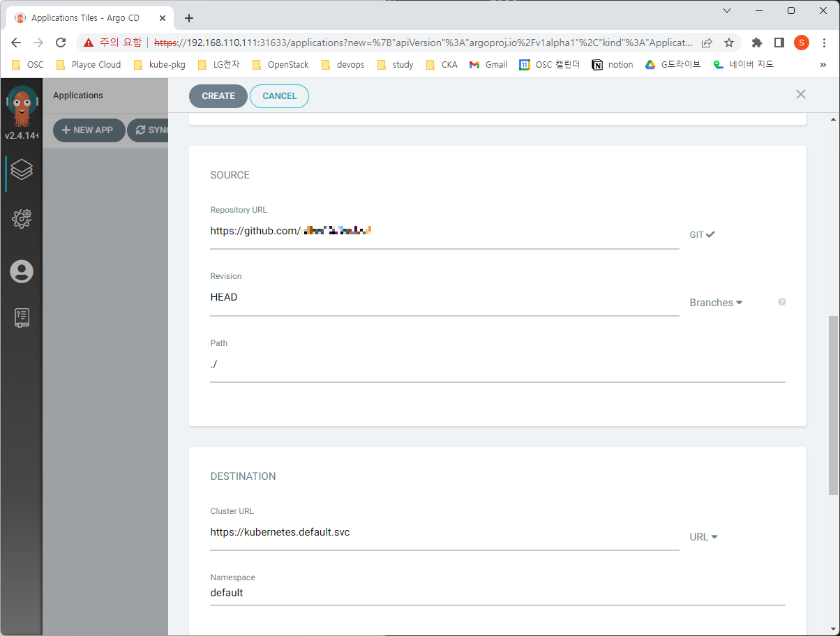Open Settings gear in Argo CD sidebar

click(22, 219)
